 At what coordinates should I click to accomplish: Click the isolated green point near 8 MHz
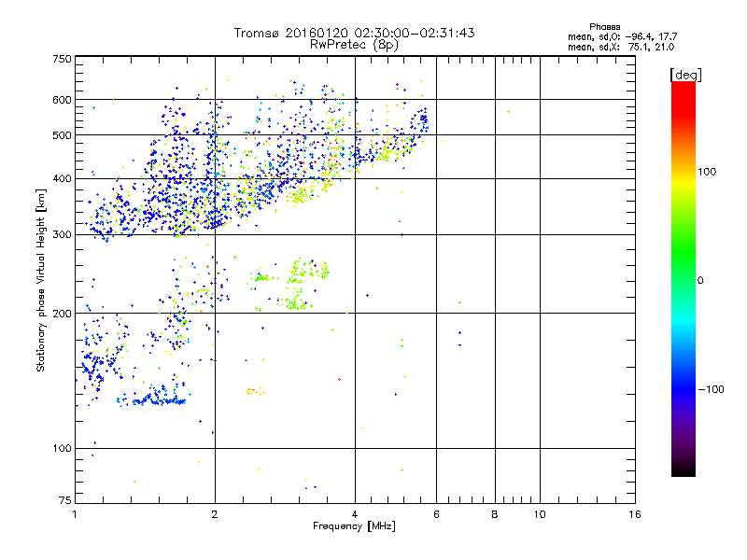pos(509,111)
